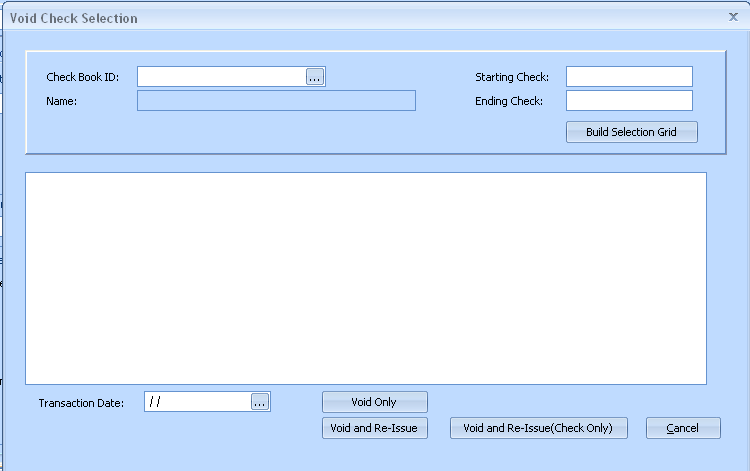Click the "Starting Check:" label
This screenshot has height=471, width=750.
tap(511, 77)
